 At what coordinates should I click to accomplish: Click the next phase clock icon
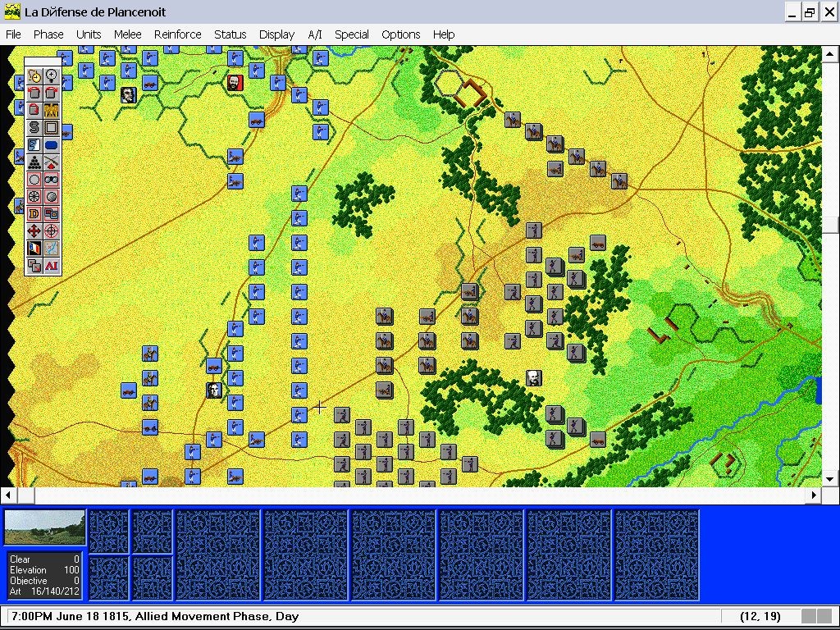(34, 76)
